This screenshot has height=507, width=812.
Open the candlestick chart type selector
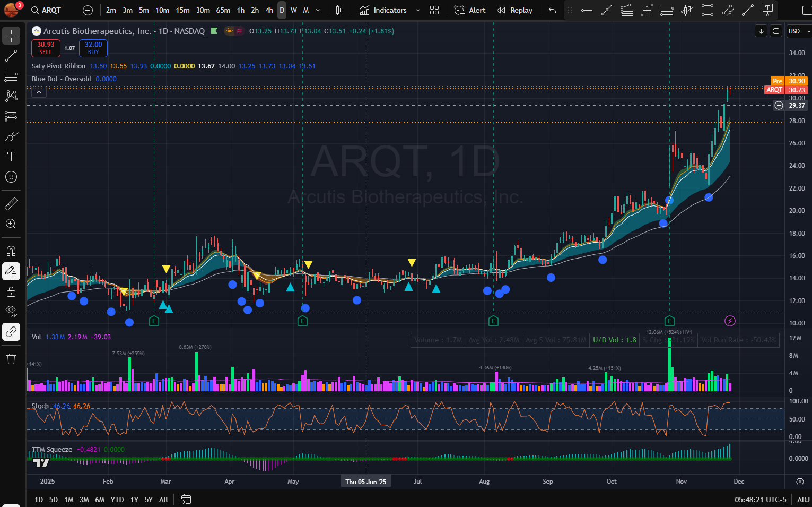[x=339, y=10]
